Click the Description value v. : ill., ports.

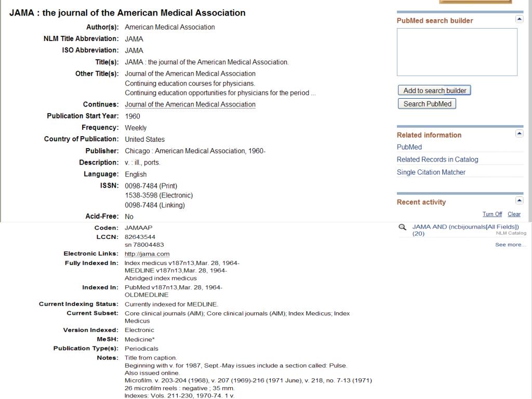[142, 163]
